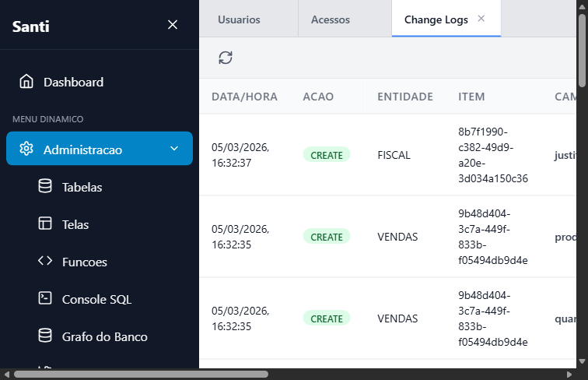Click the scroll up arrow on right
Viewport: 588px width, 380px height.
point(582,7)
